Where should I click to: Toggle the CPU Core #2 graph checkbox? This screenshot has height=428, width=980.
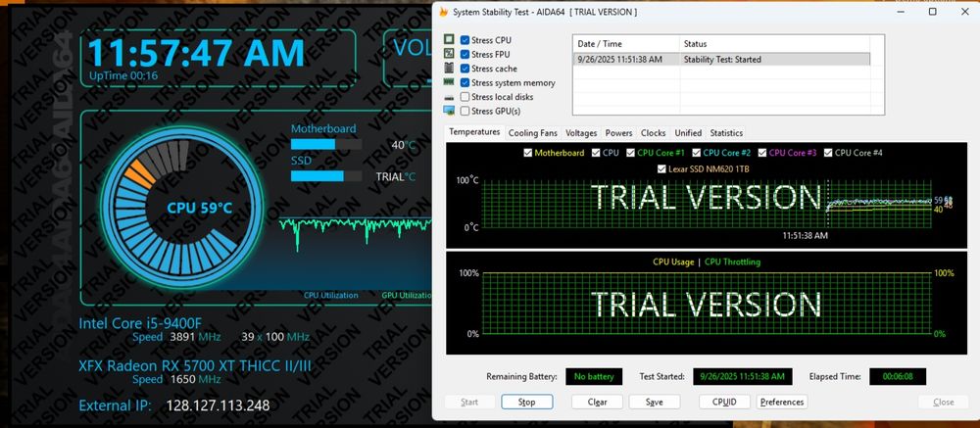tap(697, 153)
